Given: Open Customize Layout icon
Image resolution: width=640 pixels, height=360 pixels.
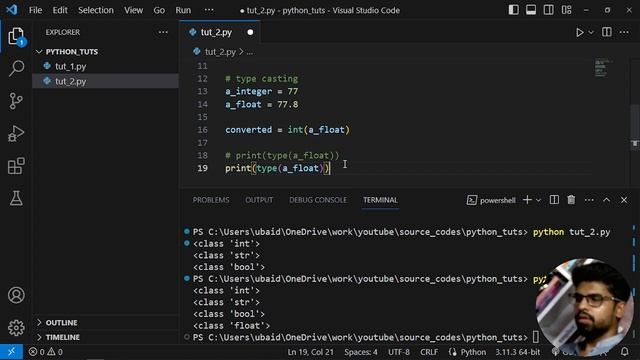Looking at the screenshot, I should [567, 10].
